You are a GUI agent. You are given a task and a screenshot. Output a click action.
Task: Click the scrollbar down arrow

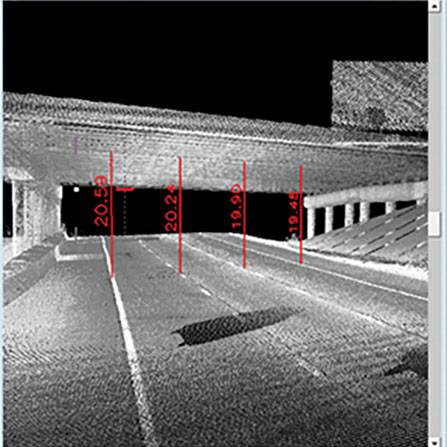click(435, 441)
